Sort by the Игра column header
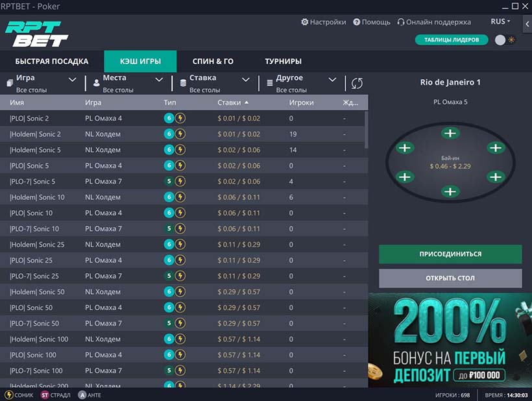The height and width of the screenshot is (401, 532). [x=93, y=103]
